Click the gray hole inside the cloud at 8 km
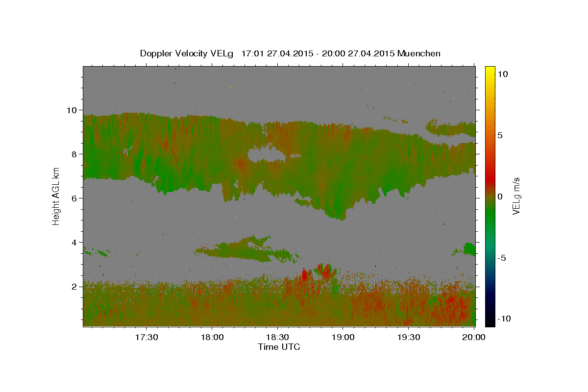The image size is (588, 392). [267, 155]
